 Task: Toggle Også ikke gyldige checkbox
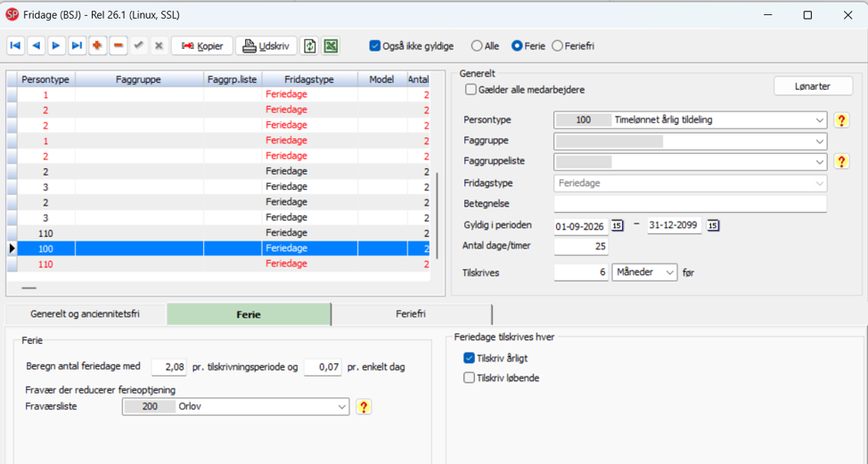click(375, 46)
